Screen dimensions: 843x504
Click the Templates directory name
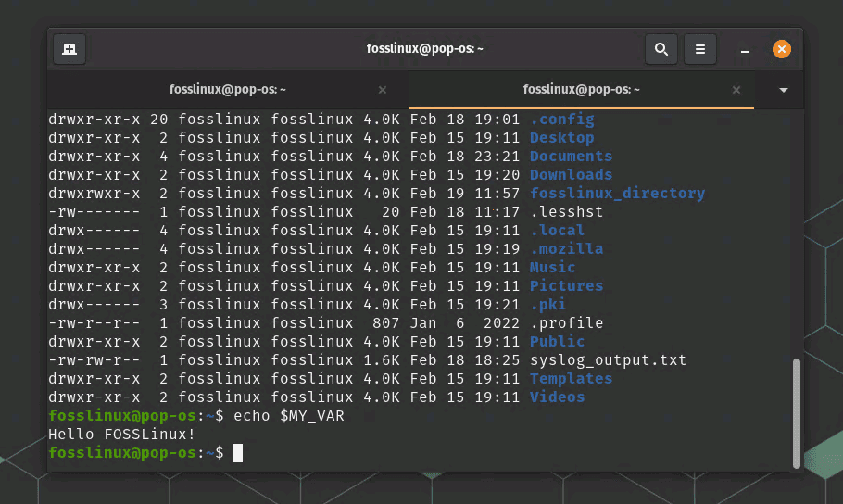coord(571,379)
